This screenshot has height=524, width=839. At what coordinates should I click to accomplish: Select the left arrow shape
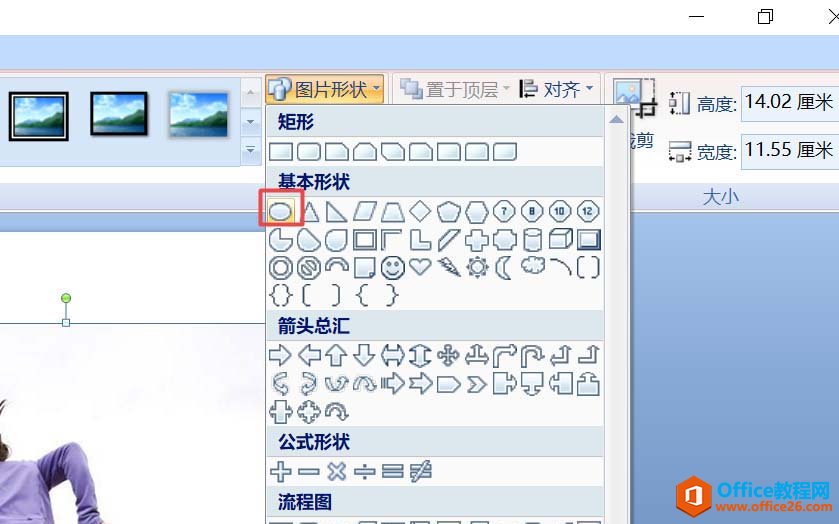pos(309,355)
